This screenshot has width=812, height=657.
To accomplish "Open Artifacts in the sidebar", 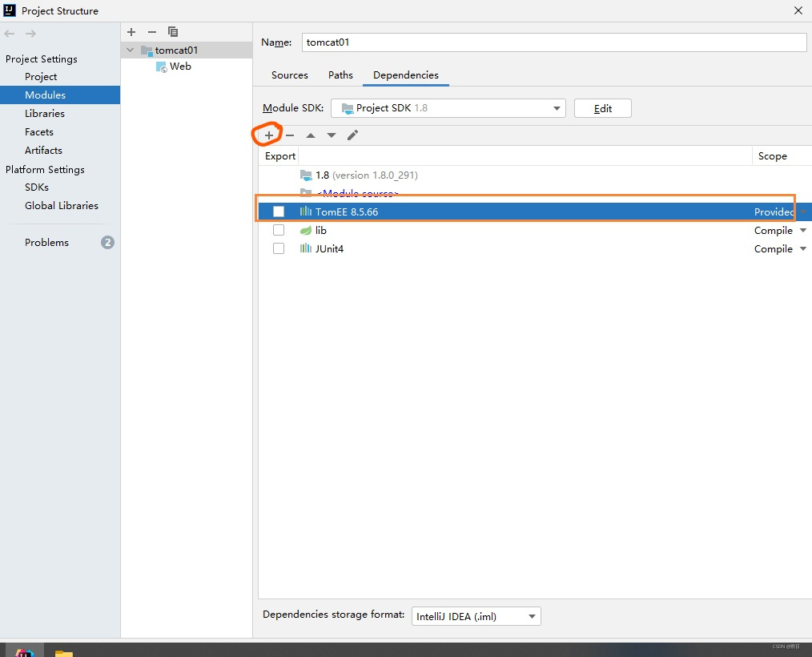I will tap(43, 151).
